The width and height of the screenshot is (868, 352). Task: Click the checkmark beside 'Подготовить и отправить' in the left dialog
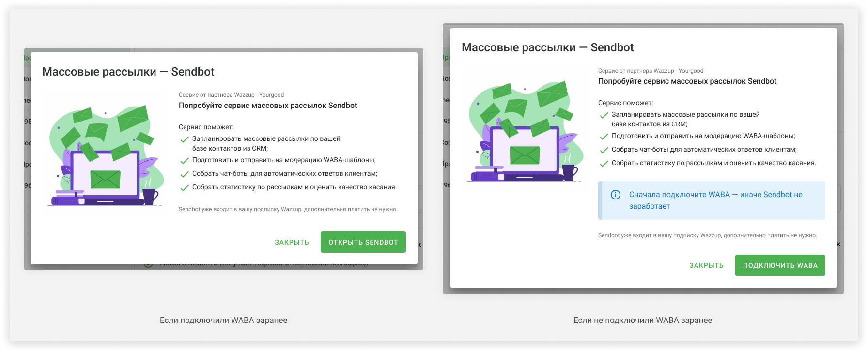tap(184, 161)
